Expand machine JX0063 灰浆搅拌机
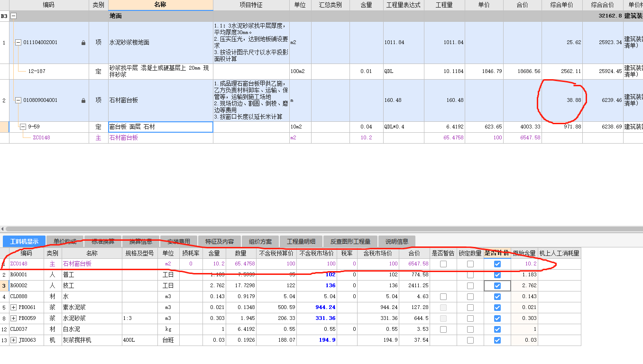Screen dimensions: 643x364 [13, 340]
